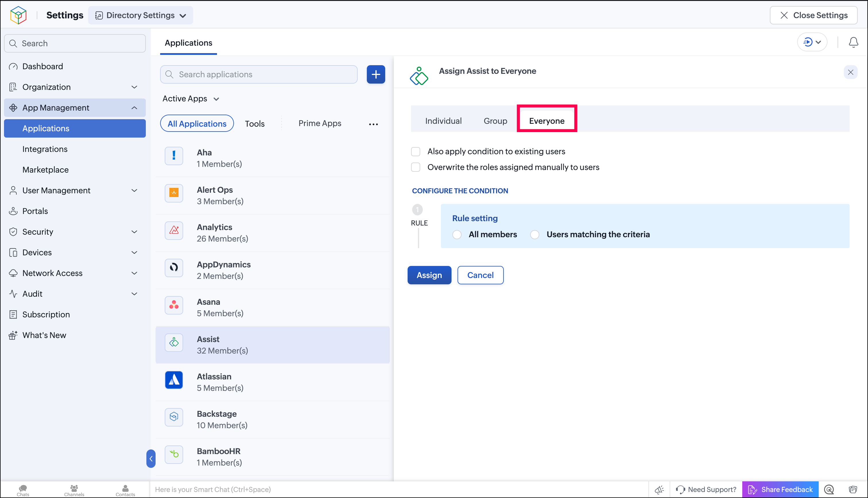Click Close Settings
868x498 pixels.
pos(813,15)
